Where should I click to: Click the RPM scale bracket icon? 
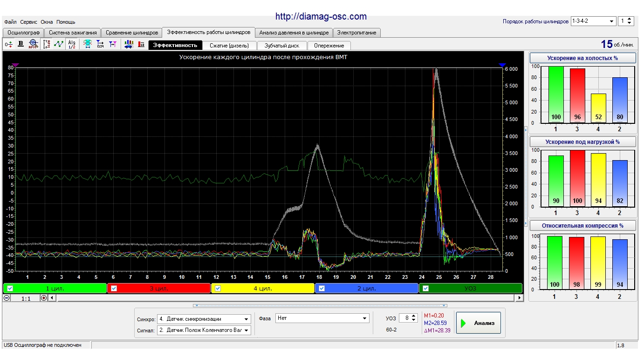(47, 44)
